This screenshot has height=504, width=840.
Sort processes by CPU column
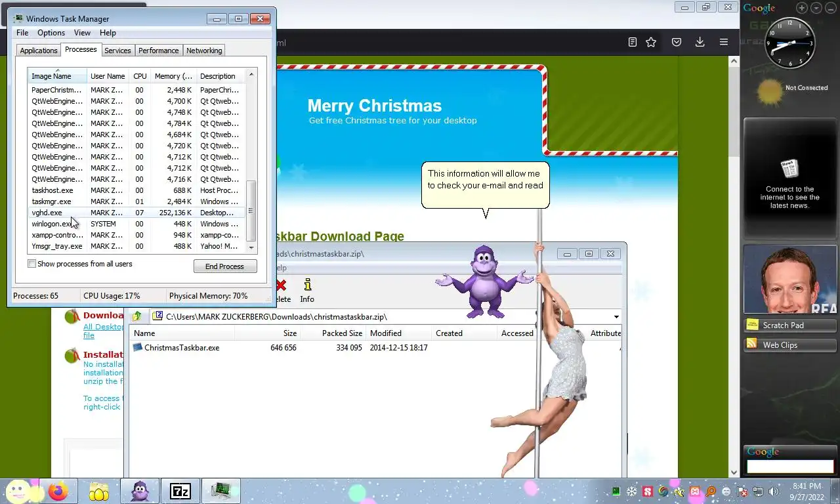click(140, 76)
